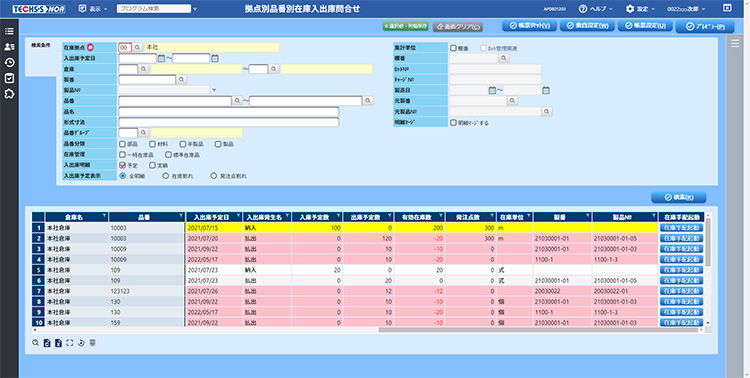Click the stacked rows icon below grid
Screen dimensions: 750x378
(x=93, y=343)
